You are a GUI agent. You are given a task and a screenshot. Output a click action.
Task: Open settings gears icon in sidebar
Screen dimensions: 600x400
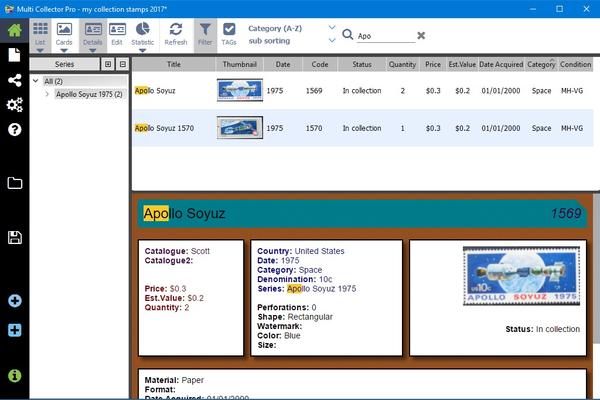[x=15, y=104]
